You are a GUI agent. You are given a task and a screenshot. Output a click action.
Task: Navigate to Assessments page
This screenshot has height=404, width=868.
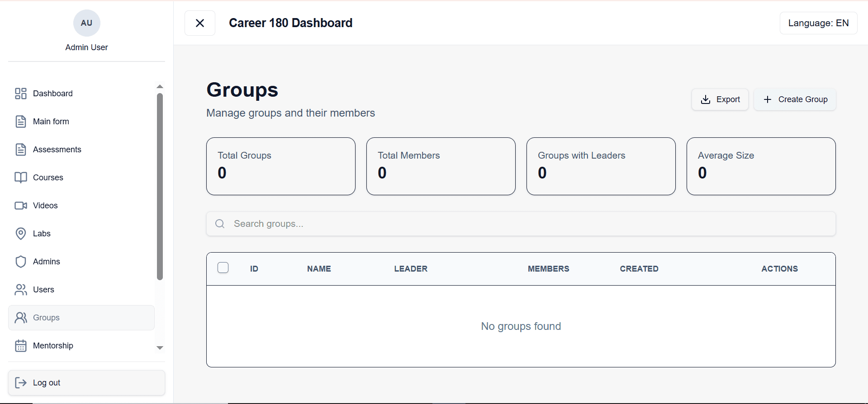click(81, 150)
